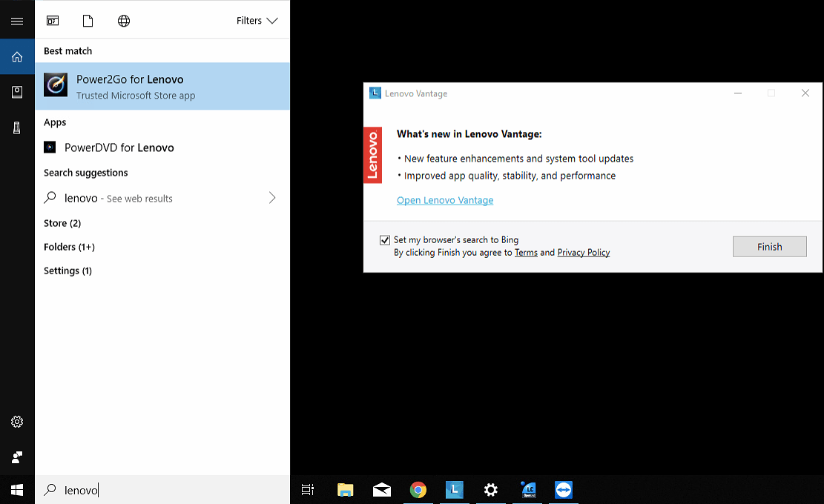Click the Finish button
This screenshot has height=504, width=824.
coord(769,246)
